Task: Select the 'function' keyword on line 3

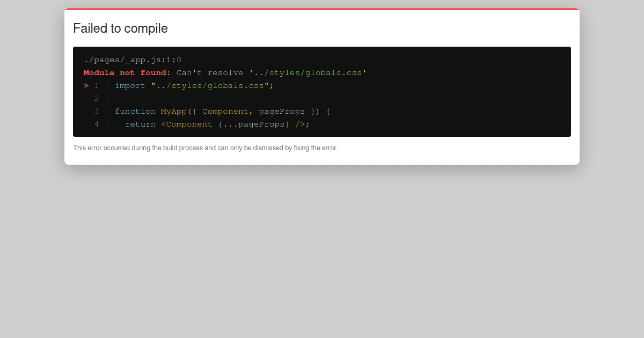Action: coord(135,111)
